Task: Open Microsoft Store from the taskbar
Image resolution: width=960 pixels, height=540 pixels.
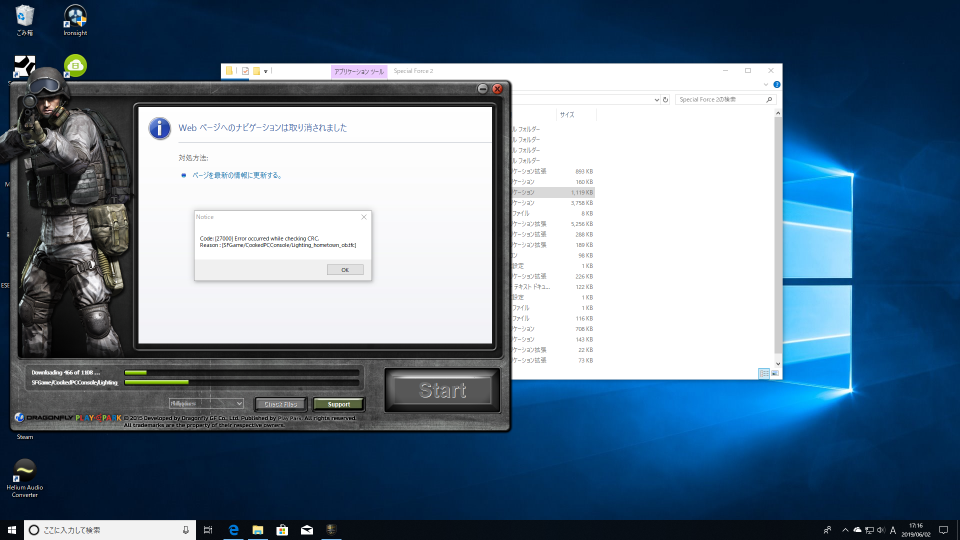Action: click(282, 529)
